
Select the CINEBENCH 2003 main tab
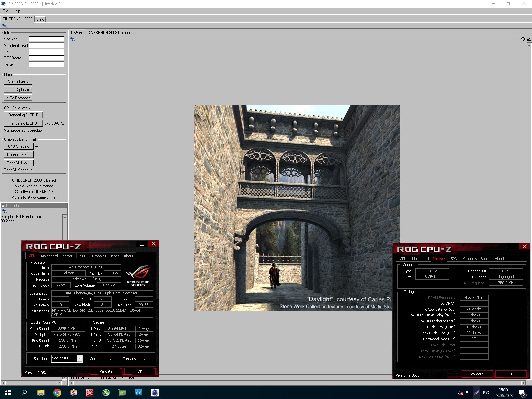coord(18,19)
